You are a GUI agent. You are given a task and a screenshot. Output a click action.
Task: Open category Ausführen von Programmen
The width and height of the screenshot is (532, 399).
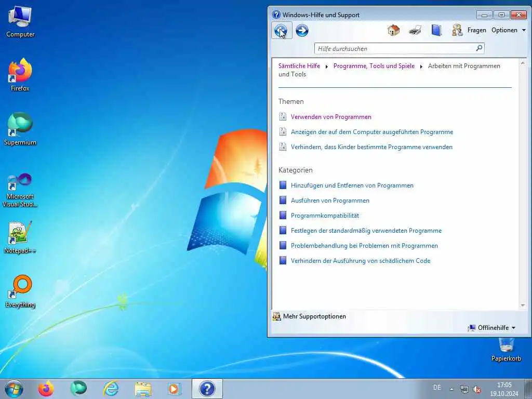pyautogui.click(x=330, y=201)
